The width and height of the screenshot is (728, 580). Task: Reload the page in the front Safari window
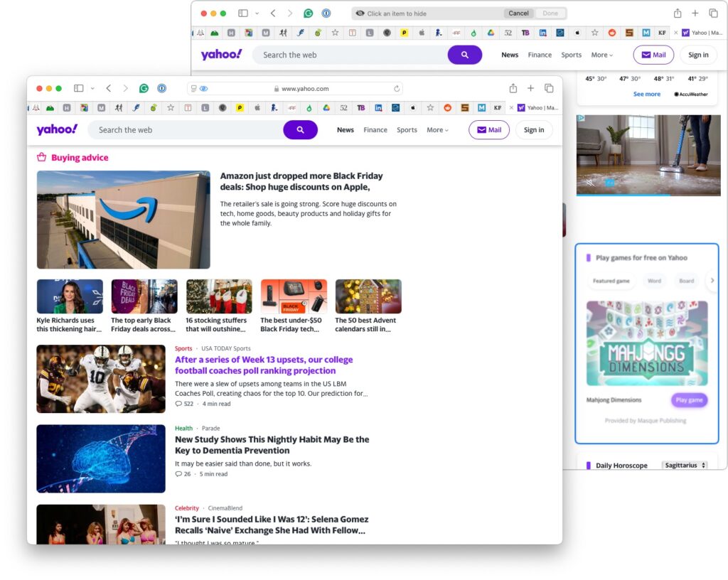397,89
